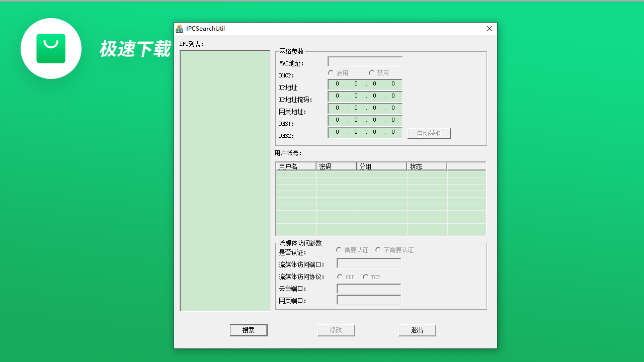Click the MAC地址 input field
The height and width of the screenshot is (362, 644).
365,61
